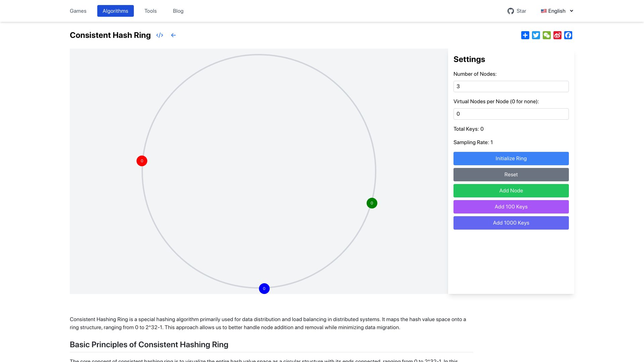Go back using the left arrow icon
Image resolution: width=644 pixels, height=362 pixels.
173,35
